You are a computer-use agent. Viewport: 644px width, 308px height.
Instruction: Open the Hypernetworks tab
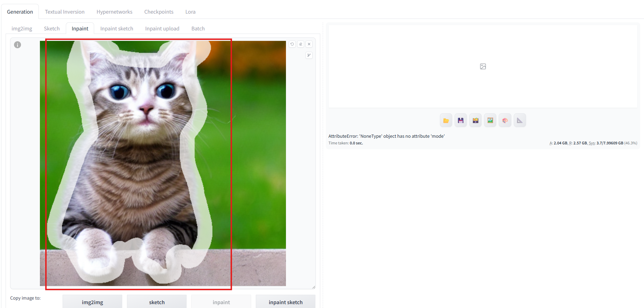point(114,12)
